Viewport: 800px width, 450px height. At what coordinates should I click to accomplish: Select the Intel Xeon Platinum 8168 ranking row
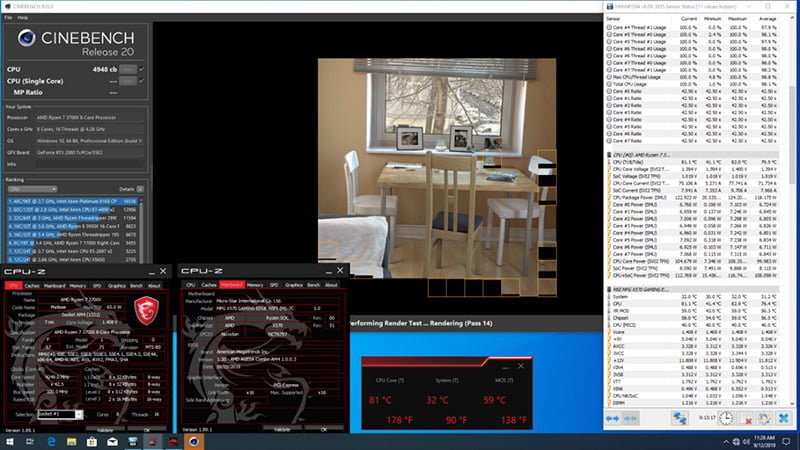72,201
